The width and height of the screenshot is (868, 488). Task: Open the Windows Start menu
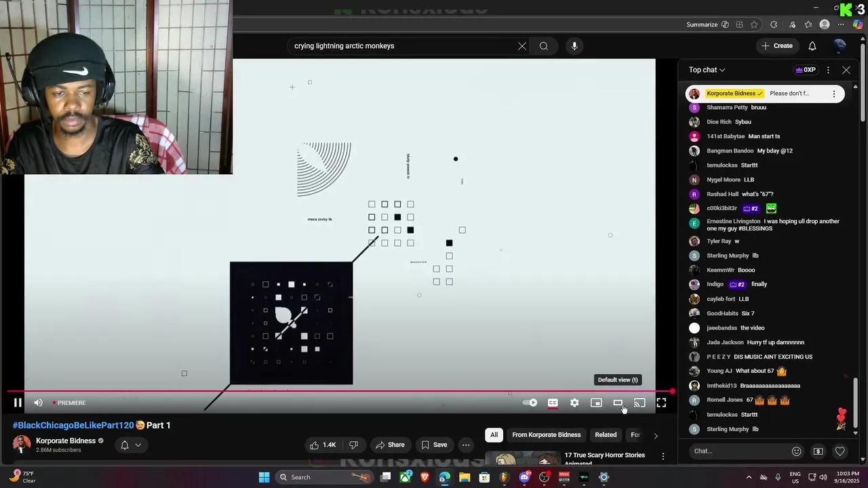(x=264, y=477)
